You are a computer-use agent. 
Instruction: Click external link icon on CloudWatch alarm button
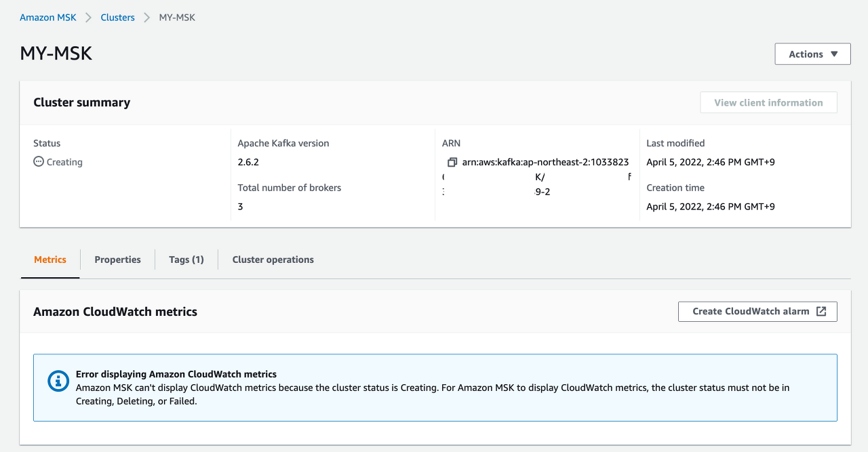821,311
